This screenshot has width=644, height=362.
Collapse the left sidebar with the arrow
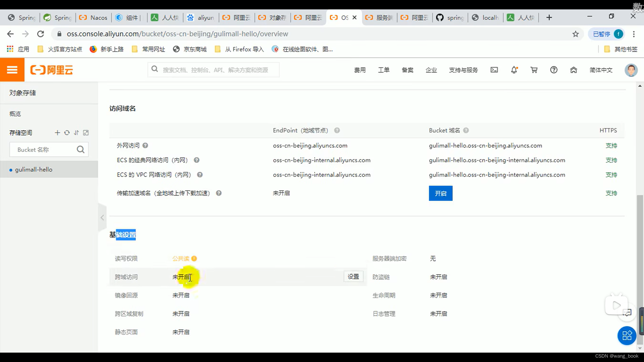click(102, 218)
